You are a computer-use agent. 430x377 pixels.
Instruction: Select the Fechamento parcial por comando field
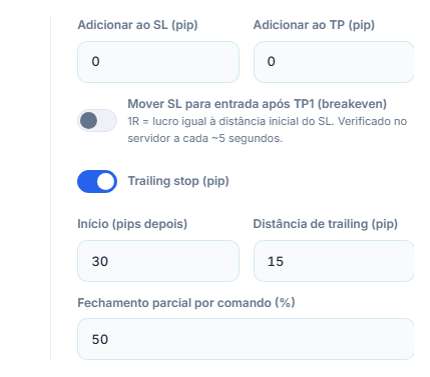246,339
